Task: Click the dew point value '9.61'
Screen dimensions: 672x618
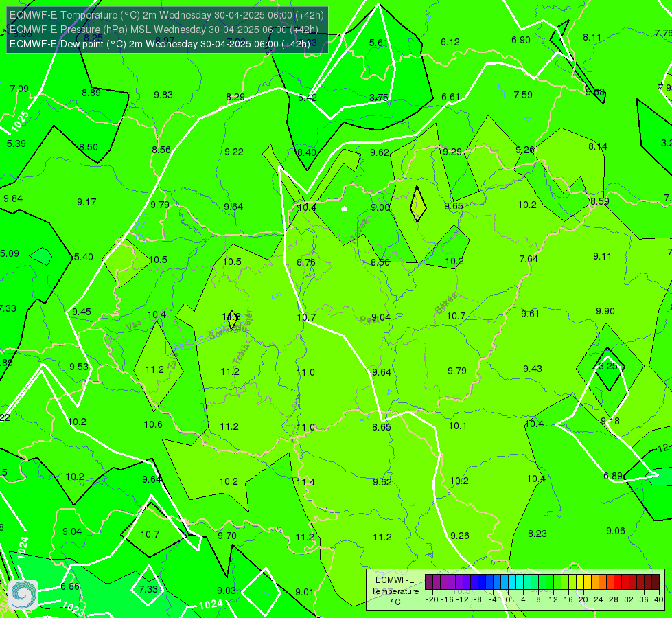Action: 530,314
